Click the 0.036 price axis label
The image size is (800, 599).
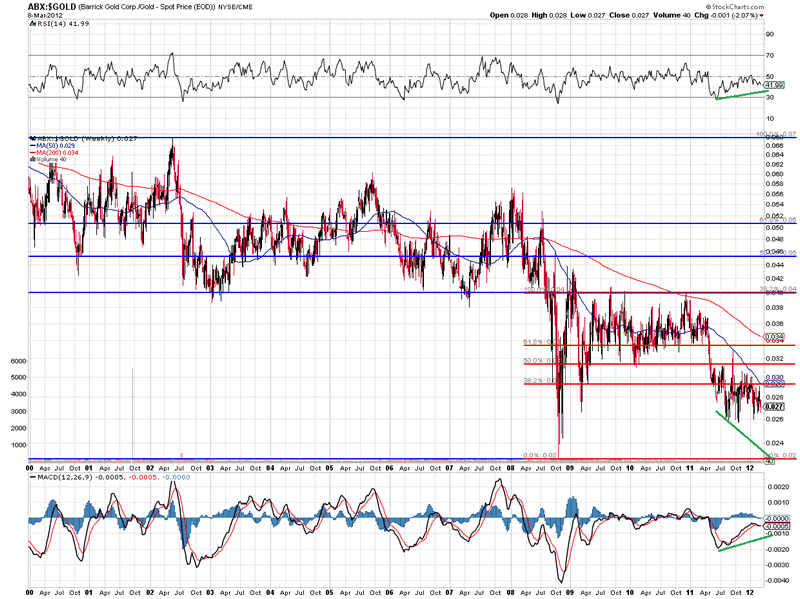pos(774,323)
